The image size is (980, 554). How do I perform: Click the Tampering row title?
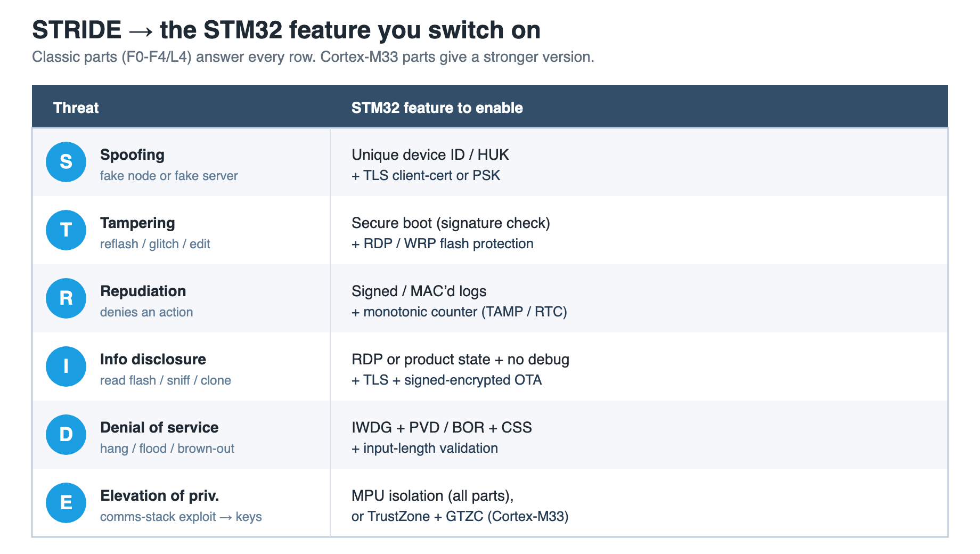click(137, 223)
